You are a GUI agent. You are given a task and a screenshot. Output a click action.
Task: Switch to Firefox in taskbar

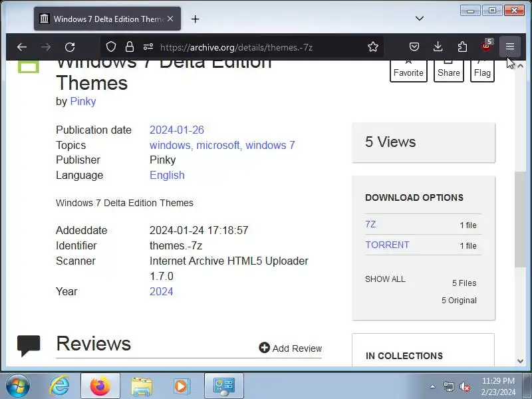click(100, 386)
